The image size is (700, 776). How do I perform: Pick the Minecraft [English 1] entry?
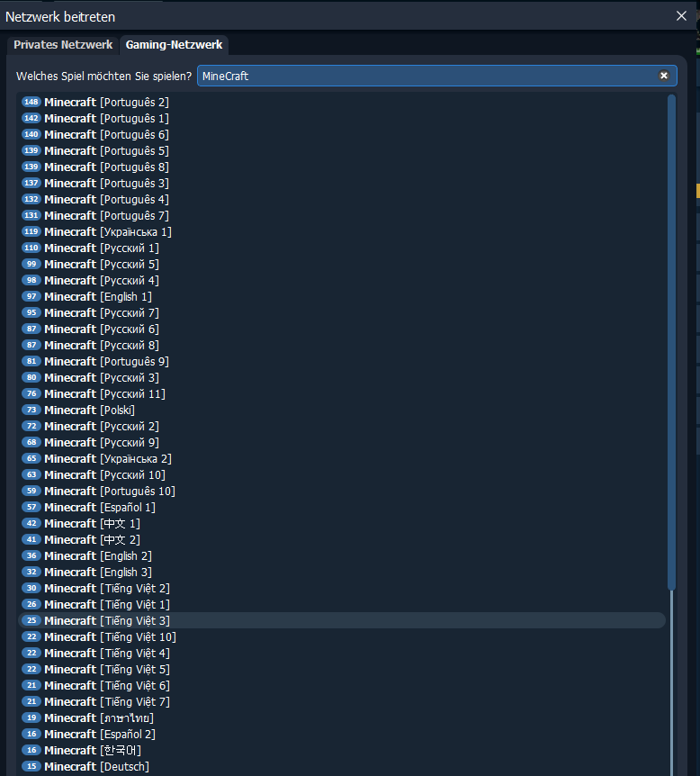point(342,296)
